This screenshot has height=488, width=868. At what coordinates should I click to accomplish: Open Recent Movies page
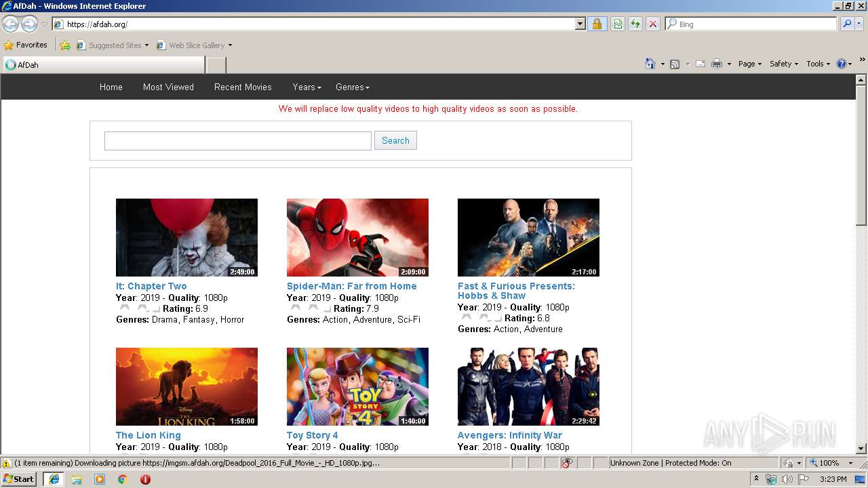pos(243,87)
